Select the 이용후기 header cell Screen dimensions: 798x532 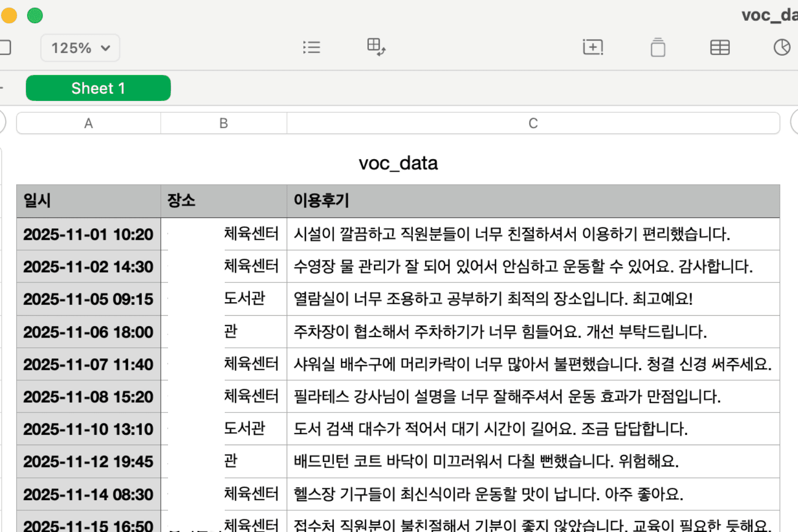tap(533, 201)
